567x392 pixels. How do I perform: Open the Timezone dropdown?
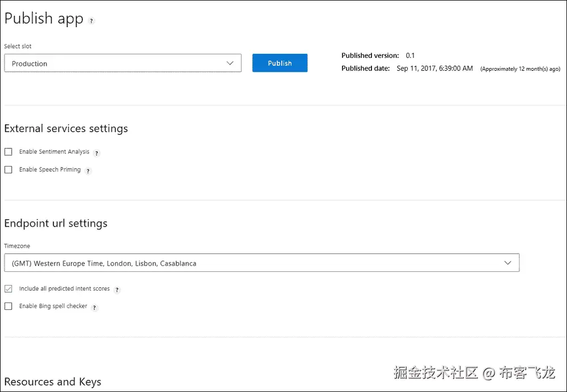pos(261,263)
